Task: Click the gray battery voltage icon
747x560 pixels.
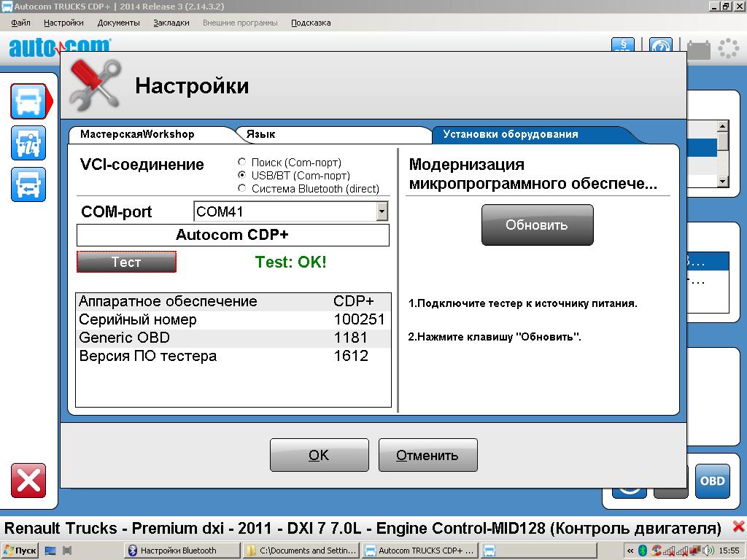Action: pos(698,50)
